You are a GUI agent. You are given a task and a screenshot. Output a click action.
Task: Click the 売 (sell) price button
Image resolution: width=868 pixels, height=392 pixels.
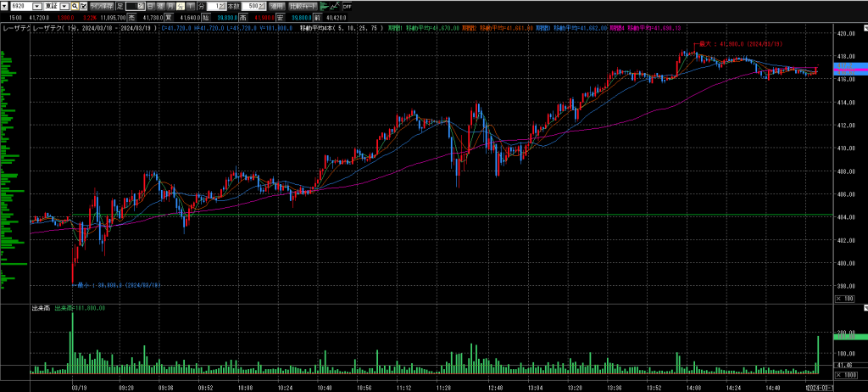click(x=131, y=17)
